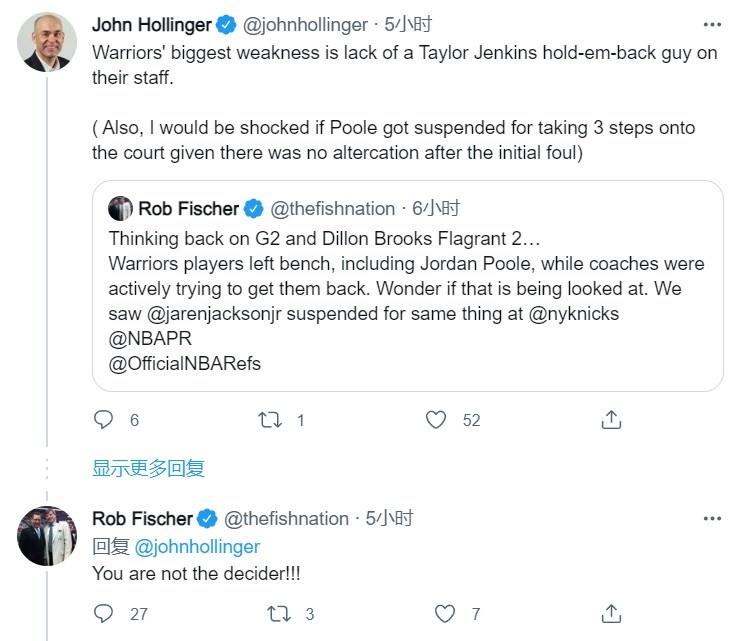Screen dimensions: 739x641
Task: Like John Hollinger's tweet with 52 likes
Action: tap(435, 419)
